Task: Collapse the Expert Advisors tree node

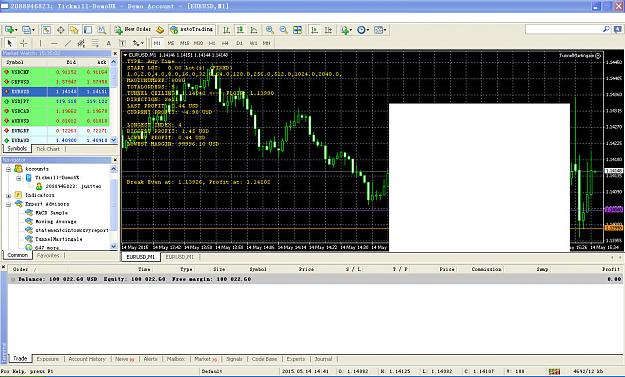Action: (8, 204)
